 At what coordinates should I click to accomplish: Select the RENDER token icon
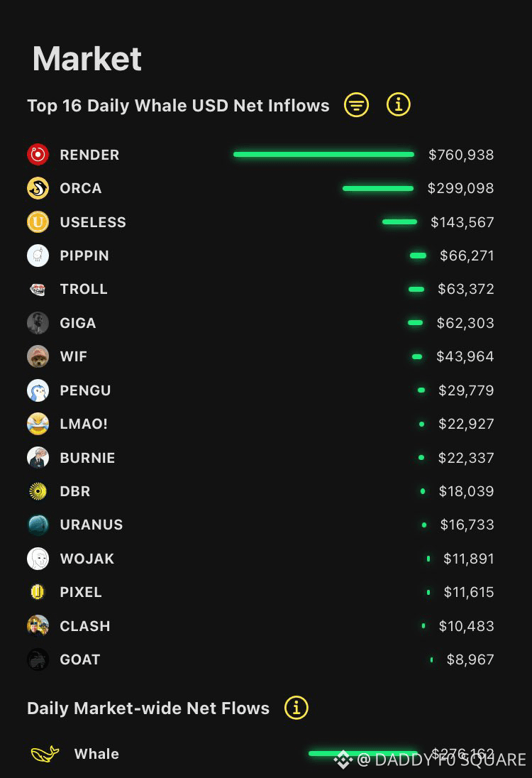pos(38,154)
